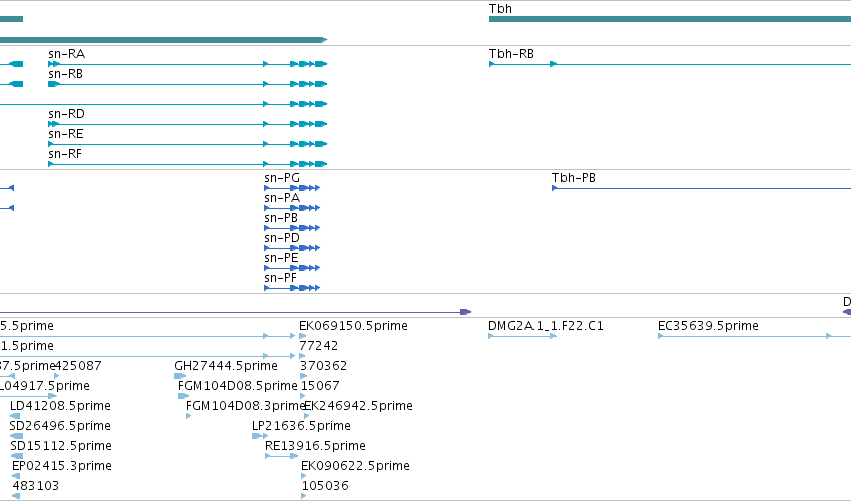The width and height of the screenshot is (851, 501).
Task: Select the sn-PF protein label
Action: click(281, 278)
